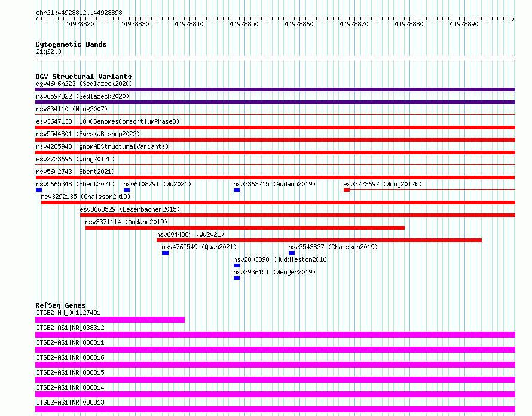This screenshot has height=416, width=532.
Task: Open ITGB2-AS1|NR_038315 gene label
Action: (x=70, y=372)
